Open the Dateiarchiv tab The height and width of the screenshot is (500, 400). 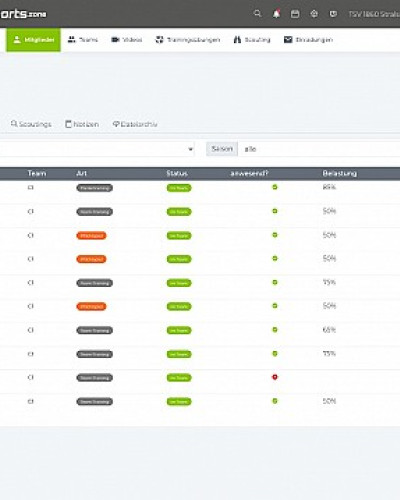tap(135, 124)
